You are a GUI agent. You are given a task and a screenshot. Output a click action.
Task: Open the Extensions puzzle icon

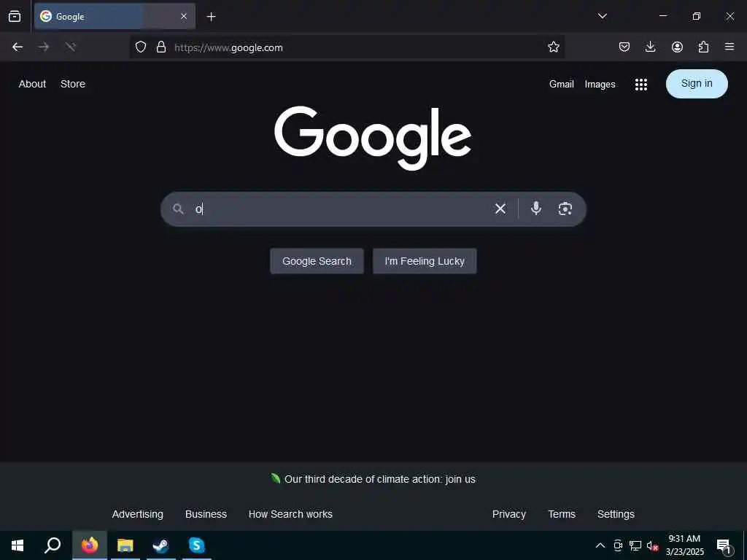coord(703,47)
